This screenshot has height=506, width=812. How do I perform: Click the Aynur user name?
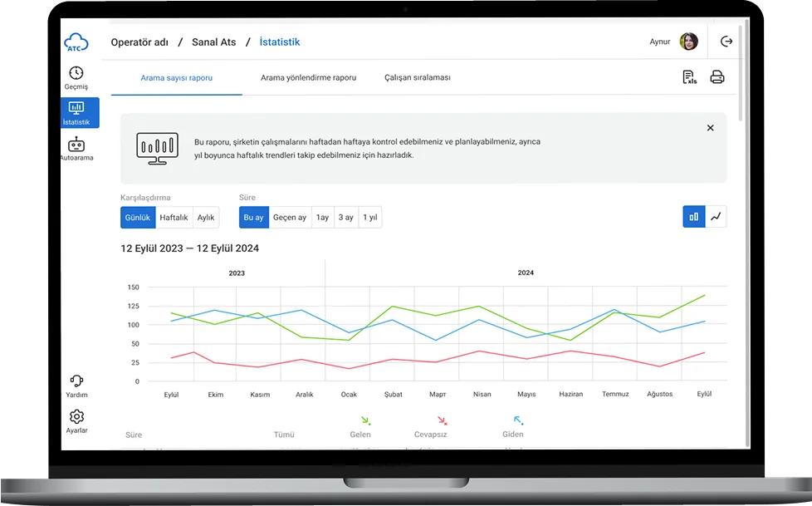coord(660,42)
